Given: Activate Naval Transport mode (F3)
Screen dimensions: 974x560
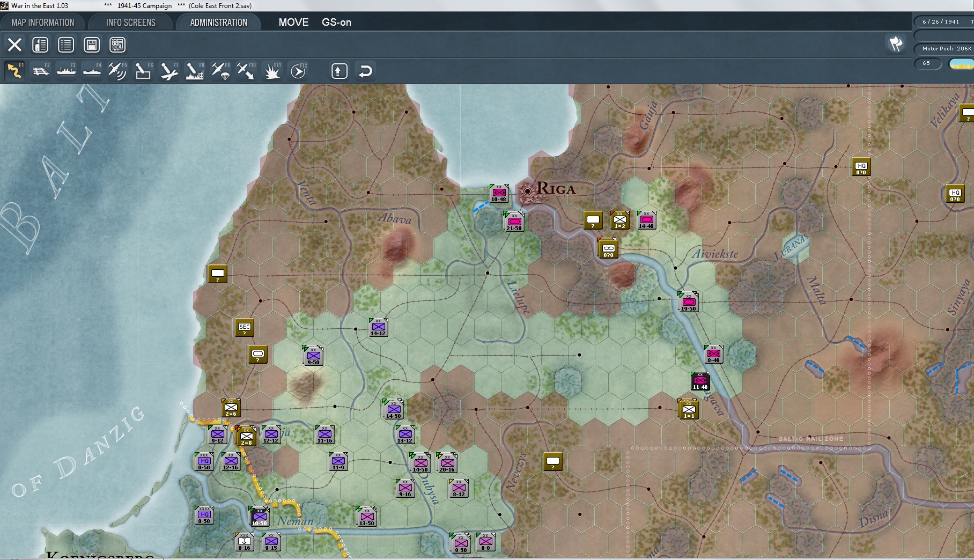Looking at the screenshot, I should click(x=67, y=71).
